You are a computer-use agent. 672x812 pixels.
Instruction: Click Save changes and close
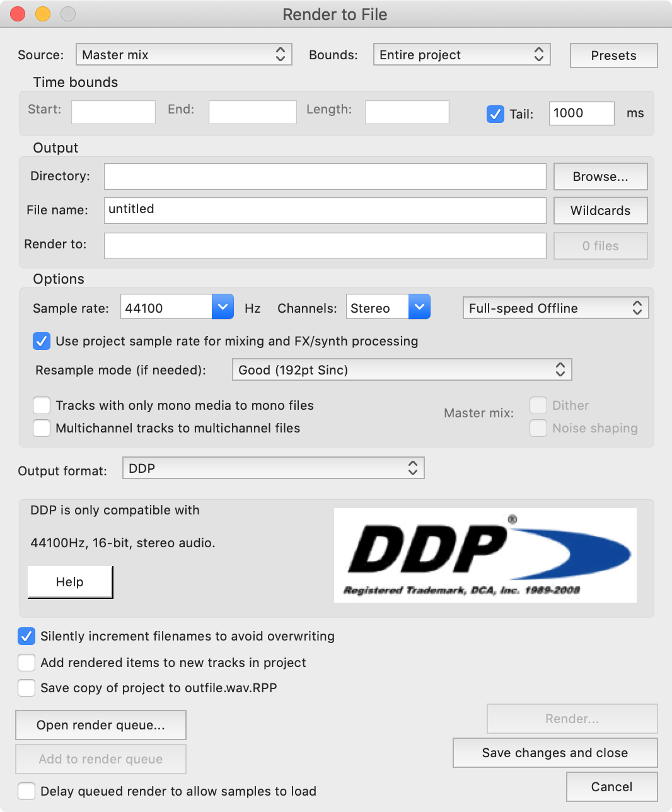coord(555,753)
